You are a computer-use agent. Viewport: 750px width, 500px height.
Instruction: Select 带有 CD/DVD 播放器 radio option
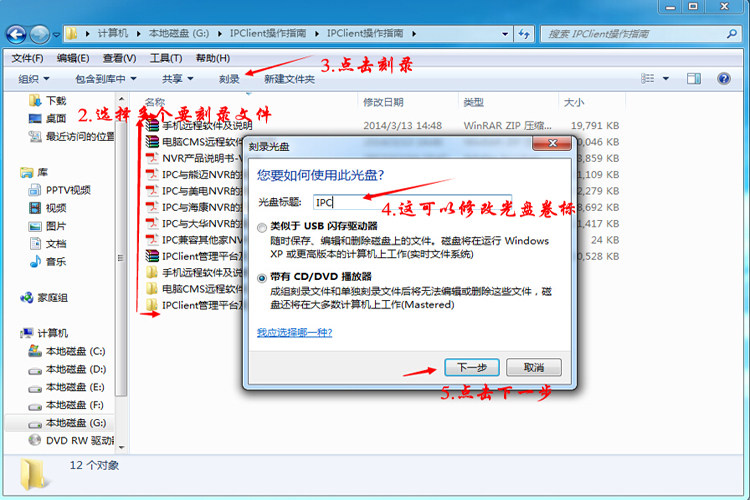tap(262, 278)
